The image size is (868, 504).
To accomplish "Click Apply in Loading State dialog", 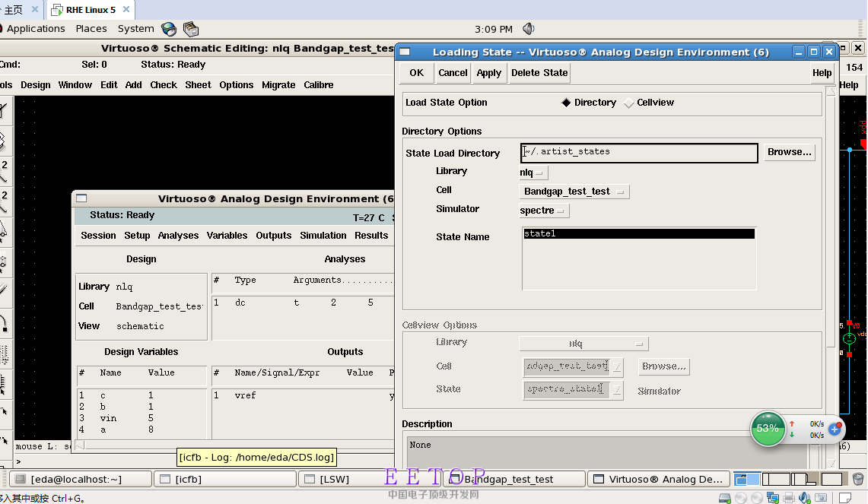I will click(489, 72).
